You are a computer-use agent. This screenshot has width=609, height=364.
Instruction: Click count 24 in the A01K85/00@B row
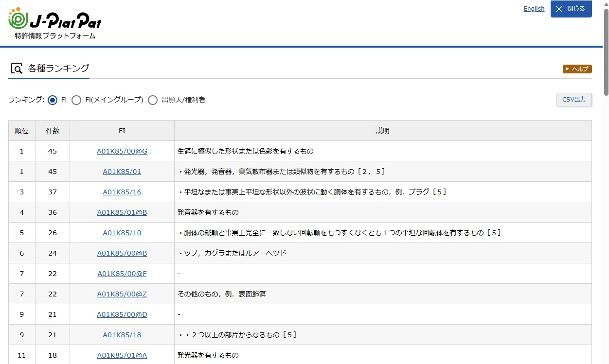53,253
